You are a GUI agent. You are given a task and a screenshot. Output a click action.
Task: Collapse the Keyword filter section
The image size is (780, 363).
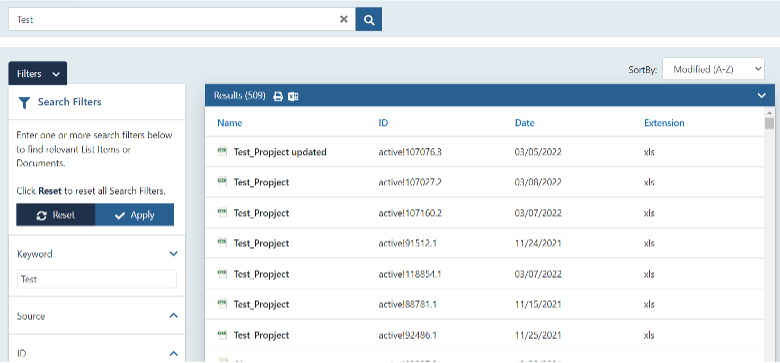pyautogui.click(x=173, y=254)
